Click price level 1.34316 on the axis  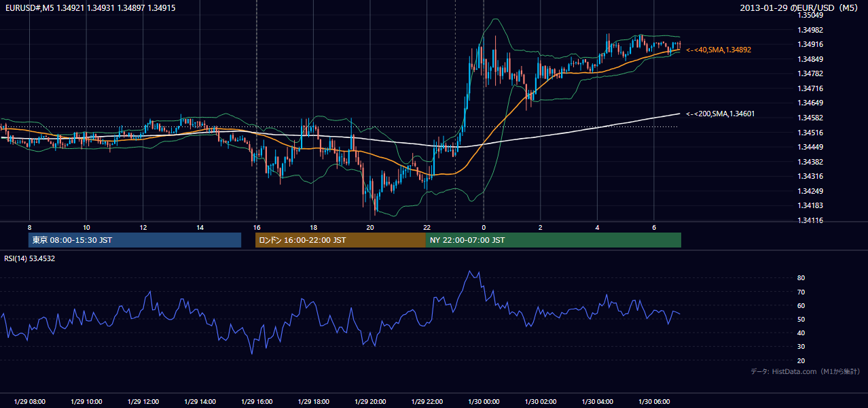point(810,176)
